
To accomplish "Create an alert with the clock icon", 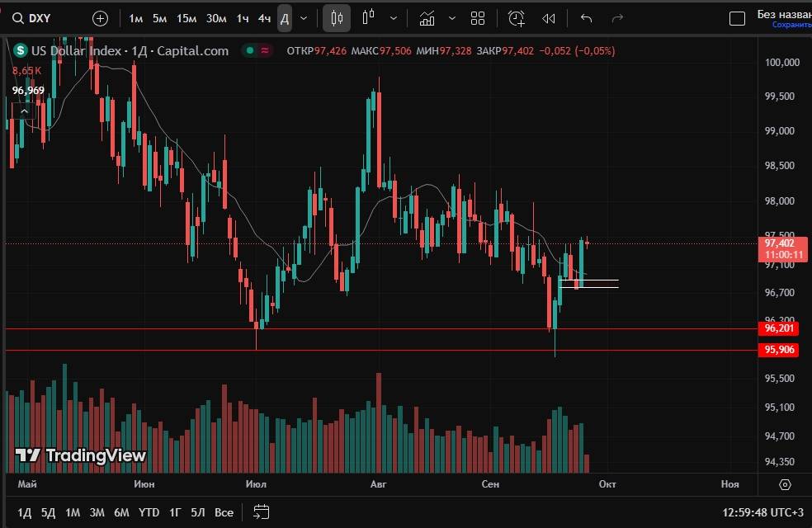I will (x=517, y=18).
